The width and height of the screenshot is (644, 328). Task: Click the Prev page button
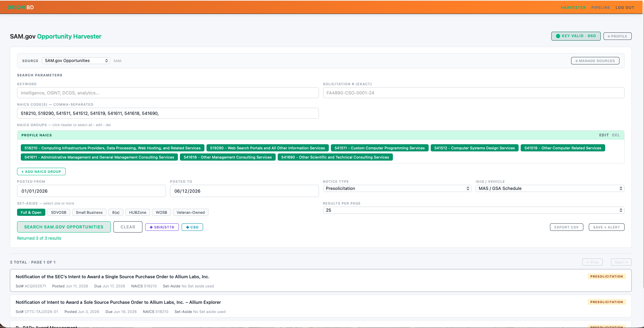tap(593, 262)
